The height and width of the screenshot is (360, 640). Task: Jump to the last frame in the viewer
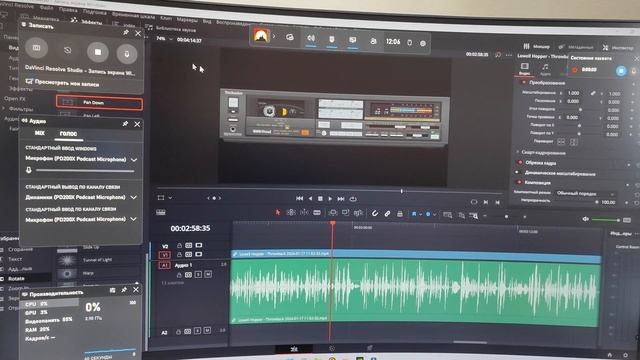click(x=341, y=199)
